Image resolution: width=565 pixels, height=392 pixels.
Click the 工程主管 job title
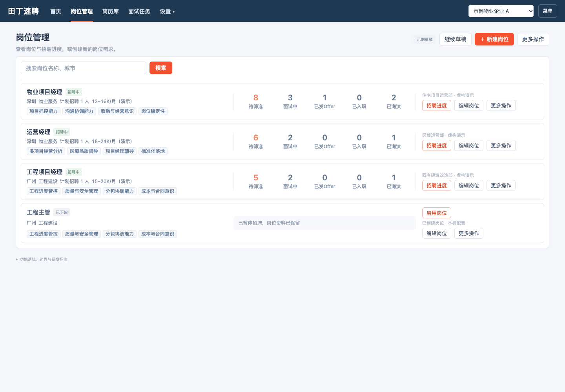(x=38, y=212)
